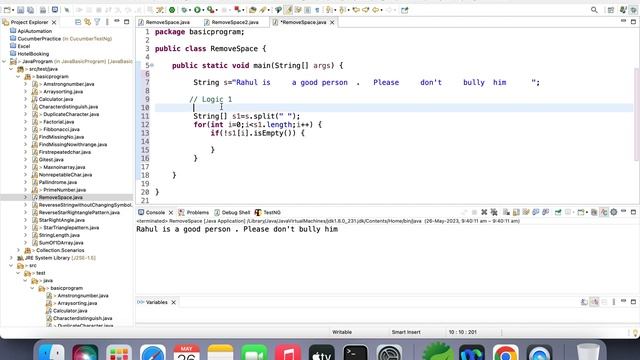Open the Run button dropdown arrow

[204, 10]
